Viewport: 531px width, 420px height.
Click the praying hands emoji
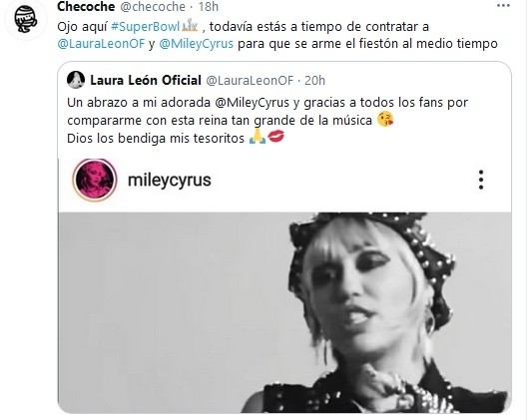[258, 137]
